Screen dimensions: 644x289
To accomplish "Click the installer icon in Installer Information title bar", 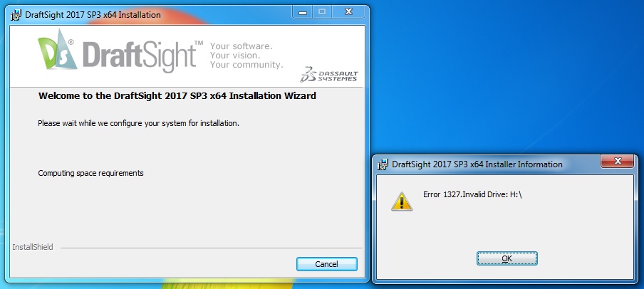I will click(383, 164).
